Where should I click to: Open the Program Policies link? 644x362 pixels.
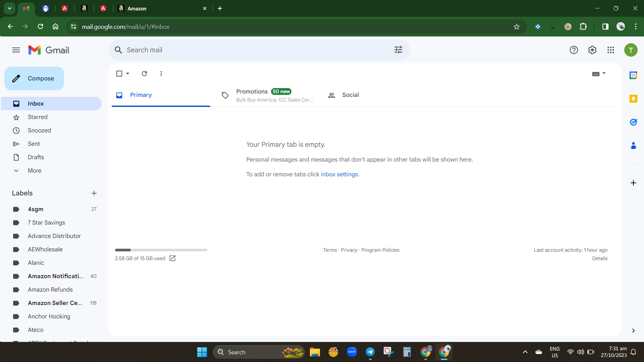380,250
